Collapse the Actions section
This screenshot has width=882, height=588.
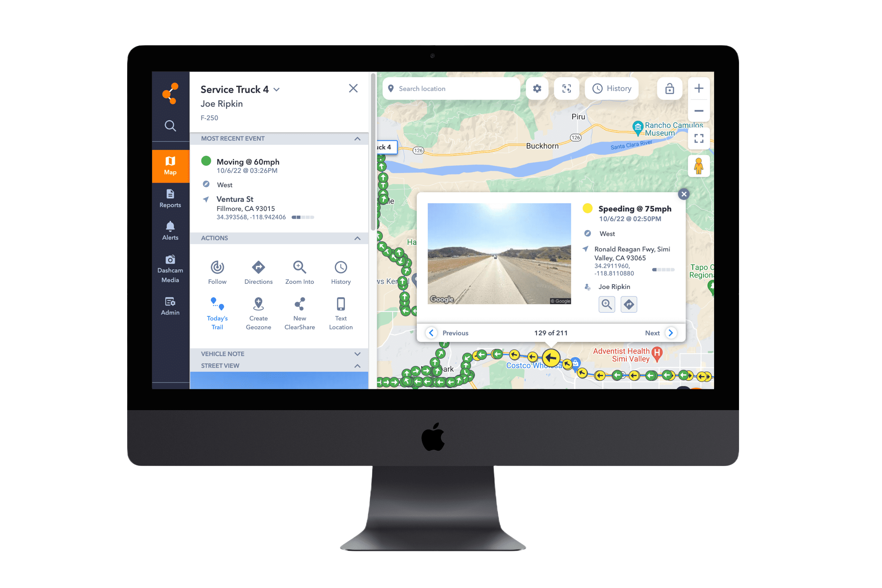pyautogui.click(x=359, y=237)
